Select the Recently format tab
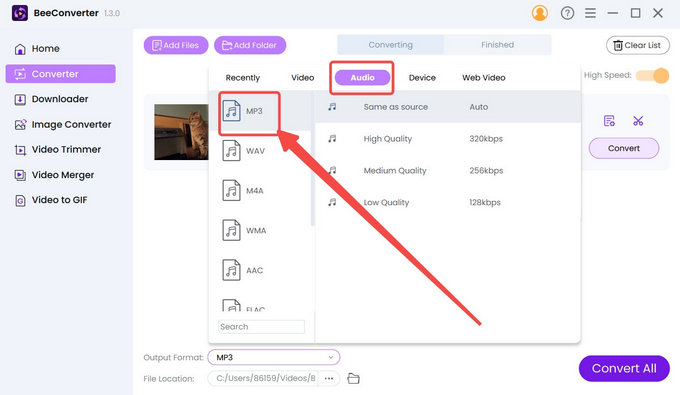The width and height of the screenshot is (680, 395). point(242,78)
